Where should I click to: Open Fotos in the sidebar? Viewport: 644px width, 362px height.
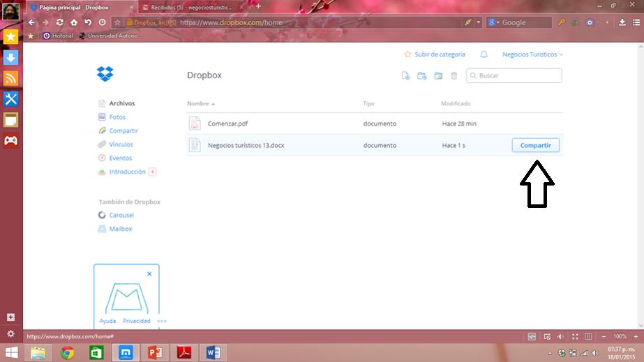117,117
